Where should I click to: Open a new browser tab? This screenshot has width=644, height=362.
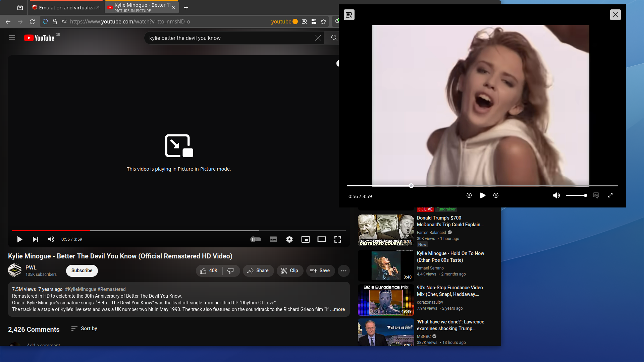[186, 7]
